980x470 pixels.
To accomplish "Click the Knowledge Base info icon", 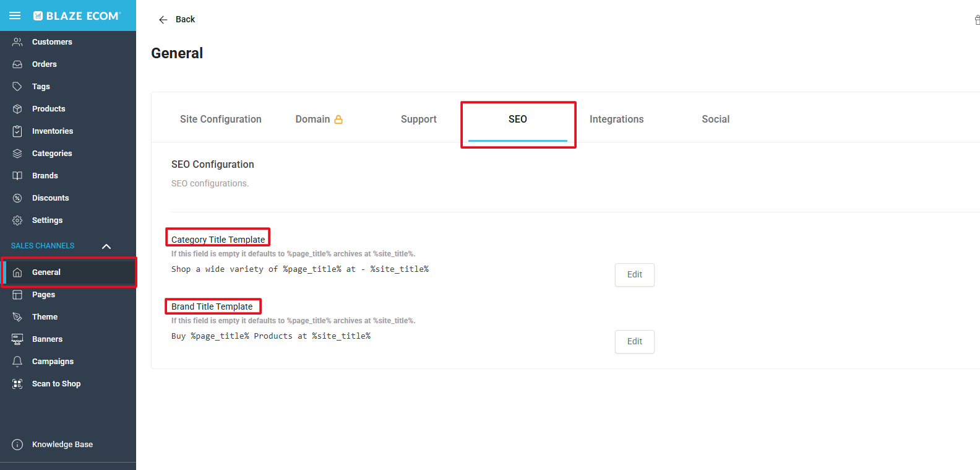I will [x=17, y=445].
